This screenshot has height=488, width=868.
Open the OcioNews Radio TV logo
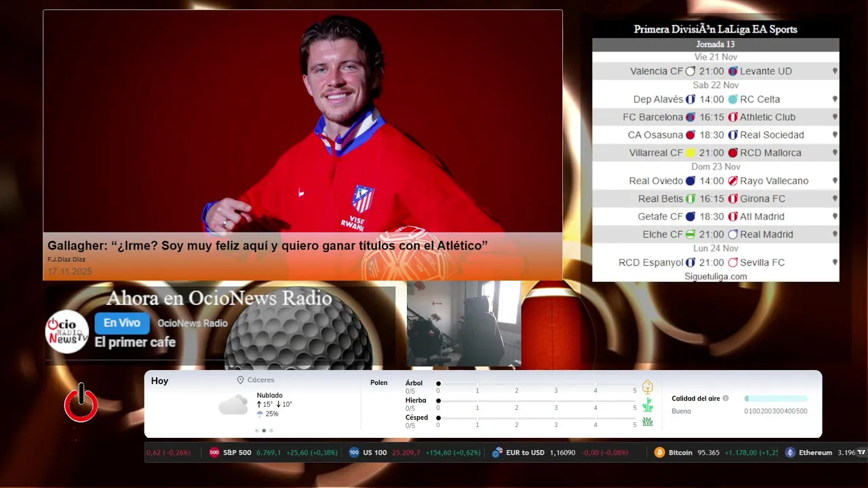[67, 331]
